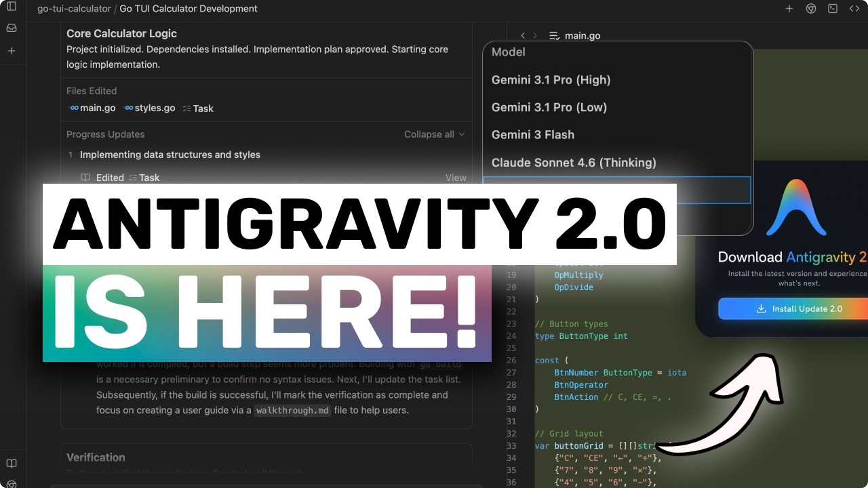The image size is (868, 488).
Task: Open go-tui-calculator breadcrumb
Action: point(74,9)
